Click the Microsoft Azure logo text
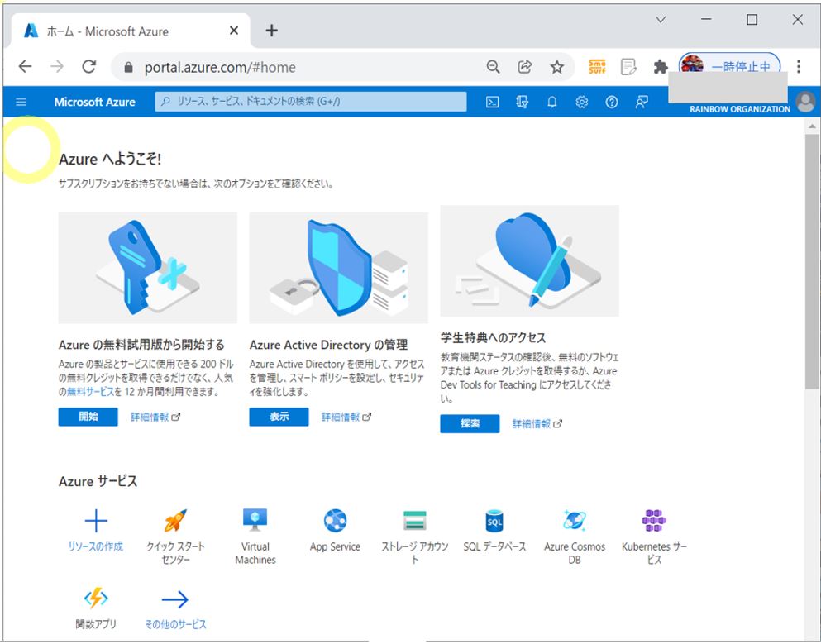The image size is (821, 644). [95, 103]
